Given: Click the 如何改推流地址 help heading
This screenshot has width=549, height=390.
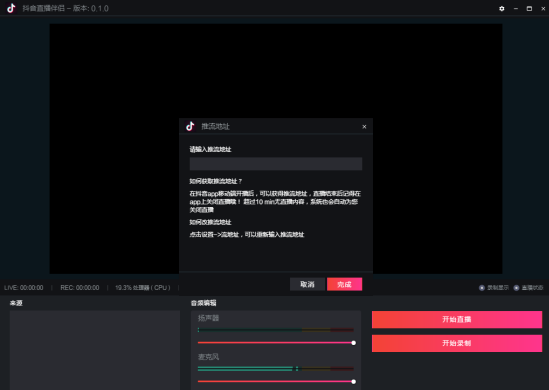Looking at the screenshot, I should [210, 222].
